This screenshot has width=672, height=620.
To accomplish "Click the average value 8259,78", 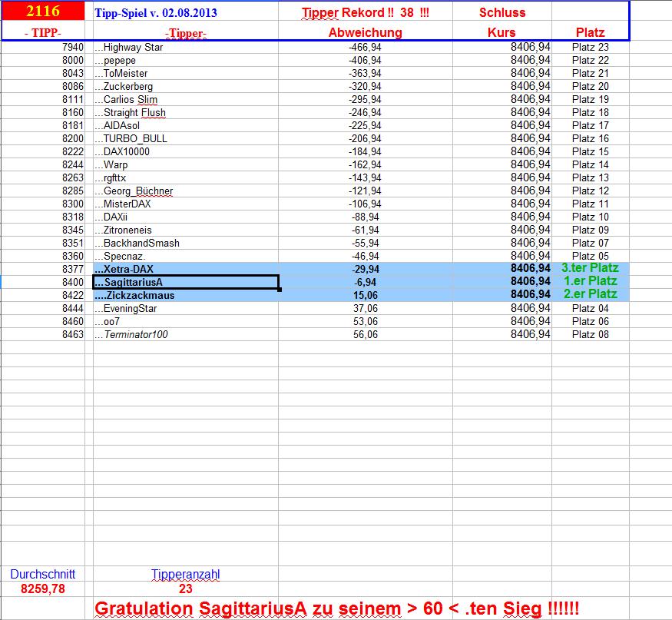I will (43, 589).
